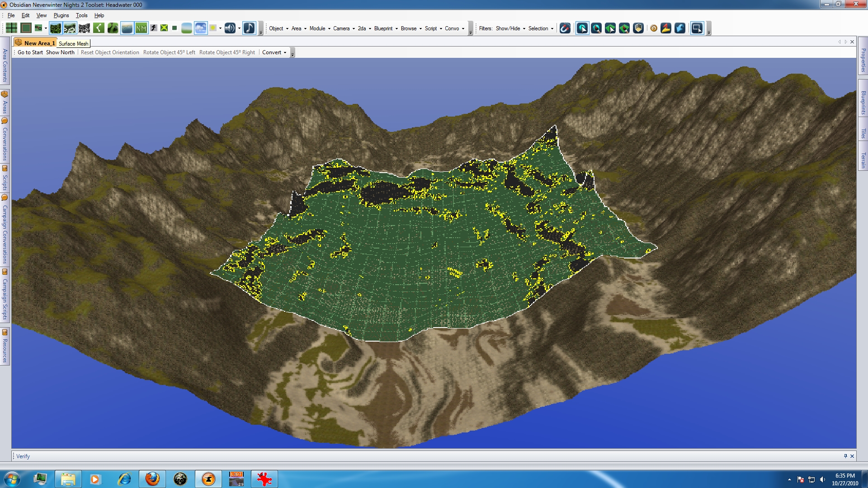
Task: Click the paint terrain tool icon
Action: pos(624,28)
